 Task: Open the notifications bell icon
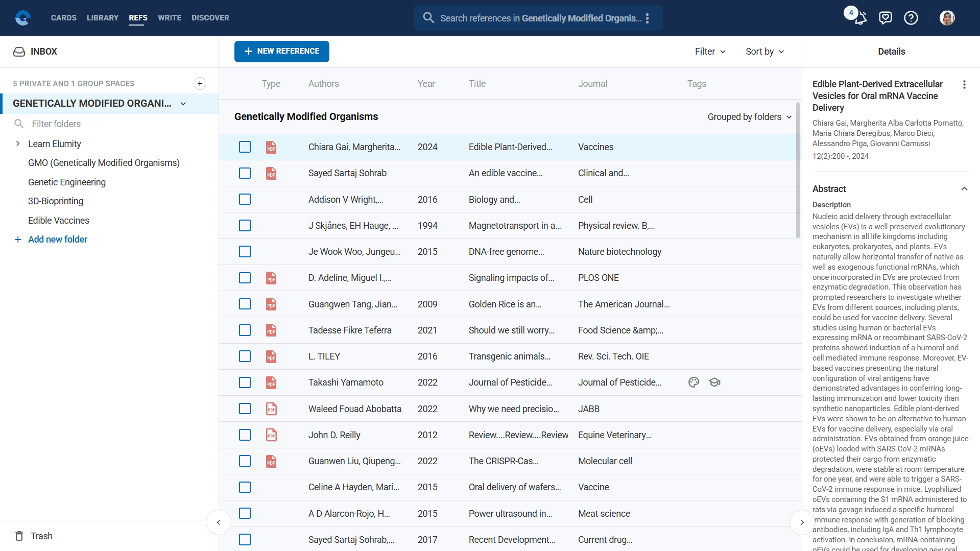(860, 18)
